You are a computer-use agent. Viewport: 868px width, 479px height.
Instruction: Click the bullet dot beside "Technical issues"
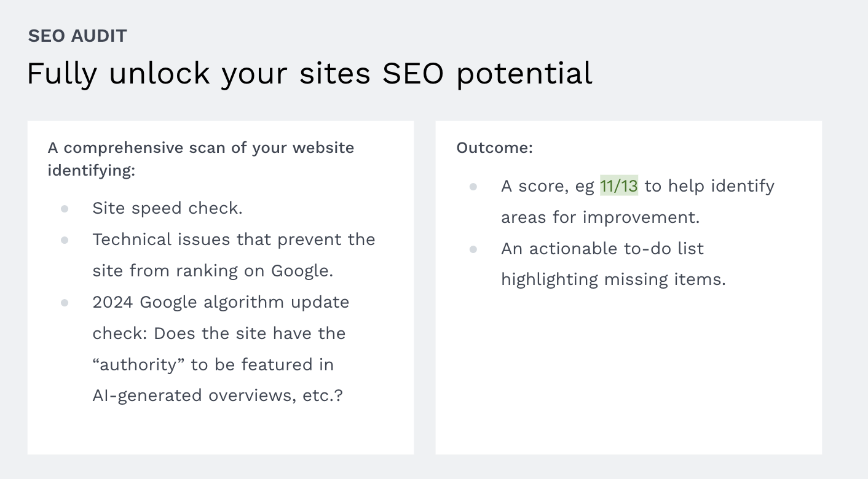click(65, 240)
